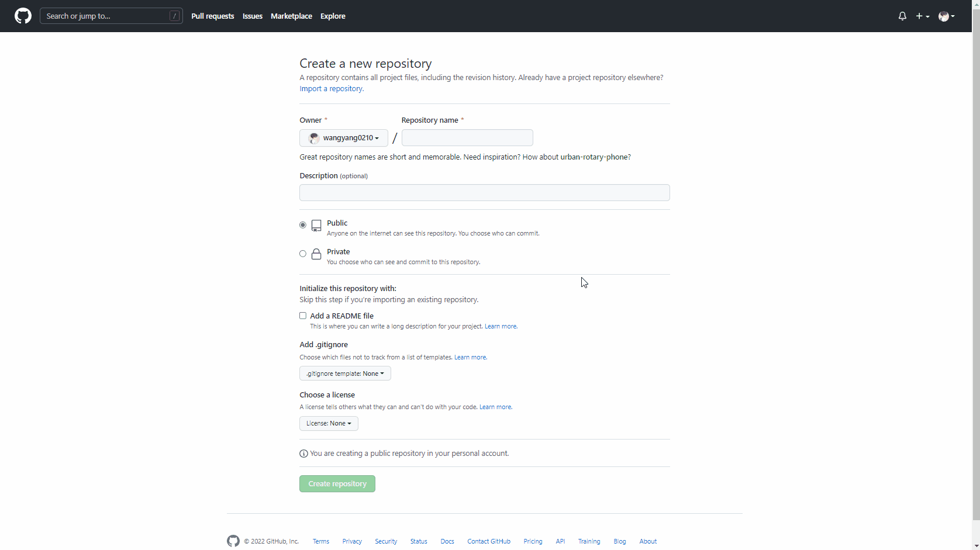Click Learn more about licenses
The width and height of the screenshot is (980, 550).
(x=495, y=407)
